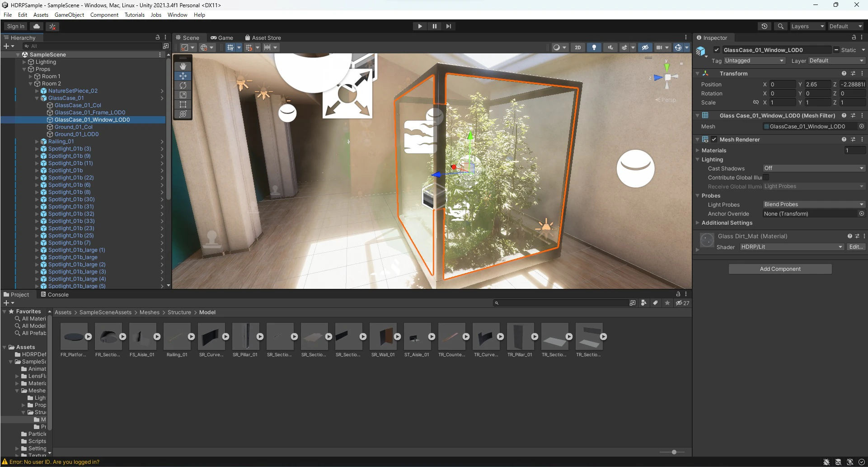Image resolution: width=868 pixels, height=467 pixels.
Task: Open the Tag dropdown showing Untagged
Action: 754,61
